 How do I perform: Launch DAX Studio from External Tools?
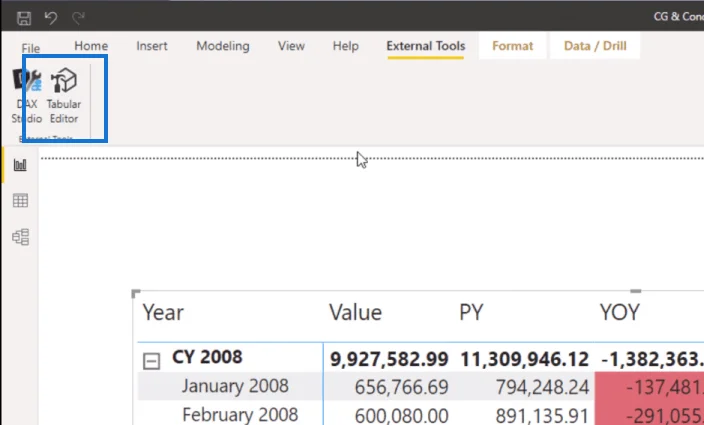point(27,96)
